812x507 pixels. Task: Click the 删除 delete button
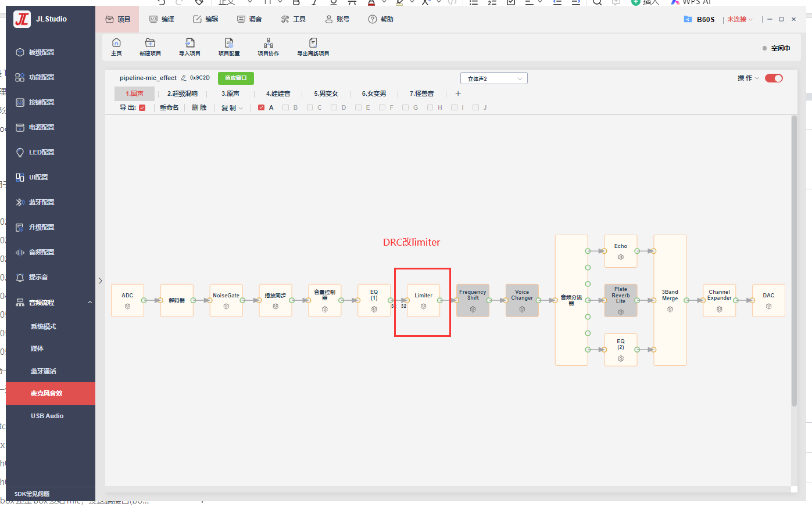[x=199, y=108]
